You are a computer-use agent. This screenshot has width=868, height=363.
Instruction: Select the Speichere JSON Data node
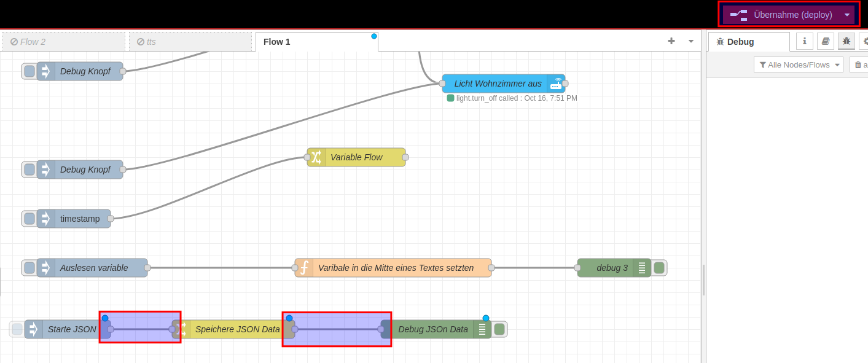(x=237, y=329)
